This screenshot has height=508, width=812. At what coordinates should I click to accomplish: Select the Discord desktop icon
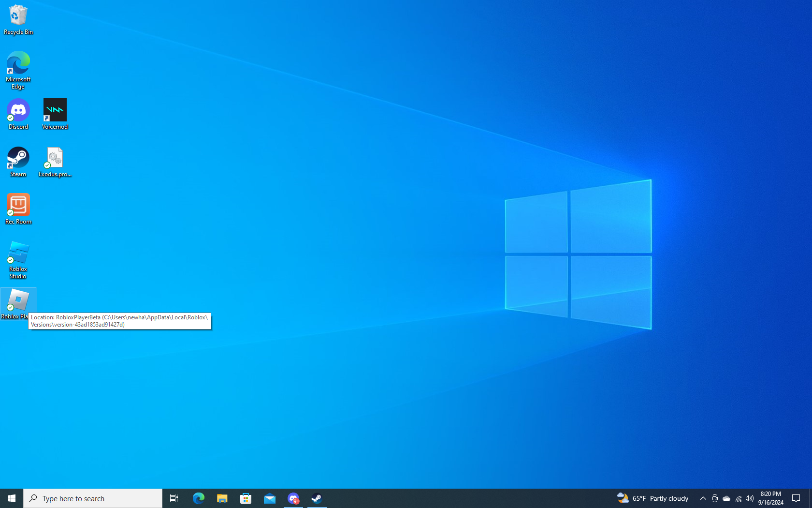[18, 115]
